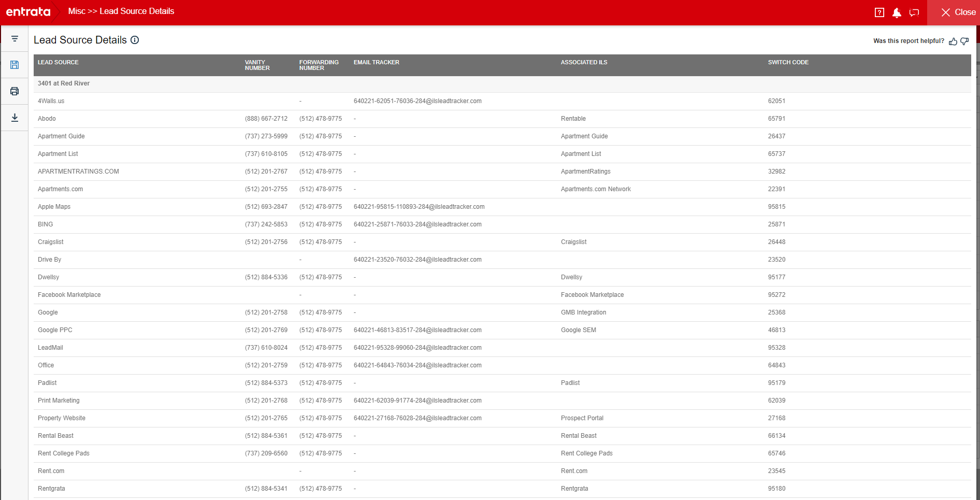Click the Office email tracker address
The height and width of the screenshot is (500, 980).
point(417,365)
